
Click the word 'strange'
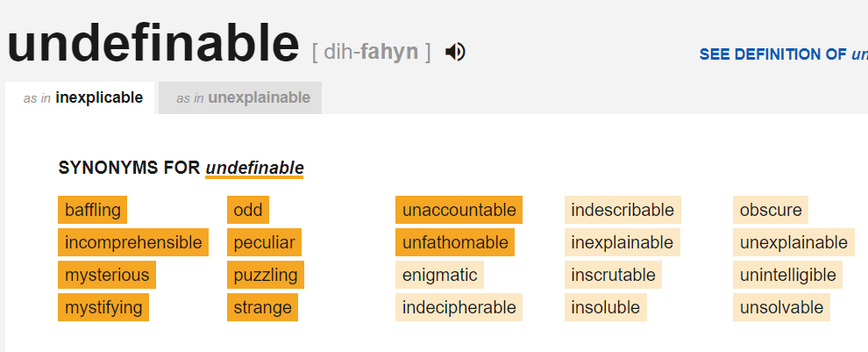(x=262, y=307)
